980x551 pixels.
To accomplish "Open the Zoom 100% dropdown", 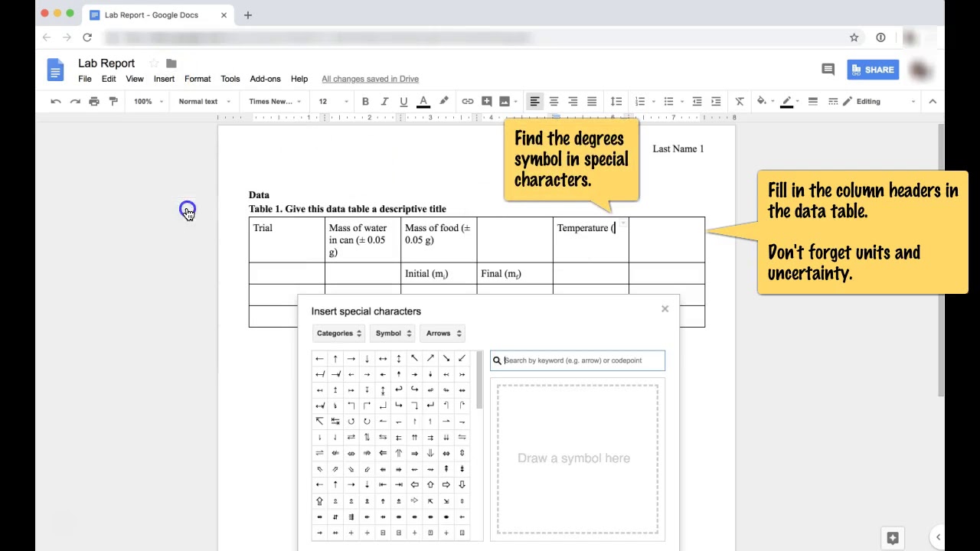I will pos(148,101).
